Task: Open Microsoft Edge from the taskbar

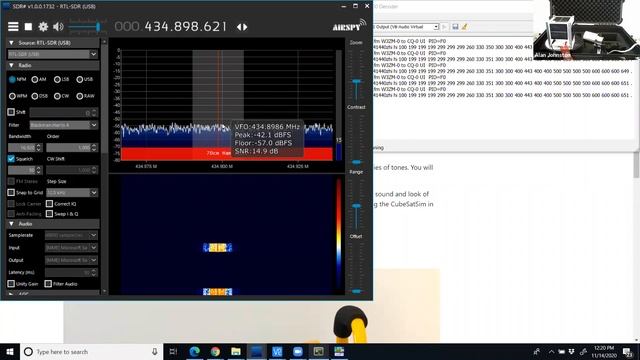Action: coord(195,352)
